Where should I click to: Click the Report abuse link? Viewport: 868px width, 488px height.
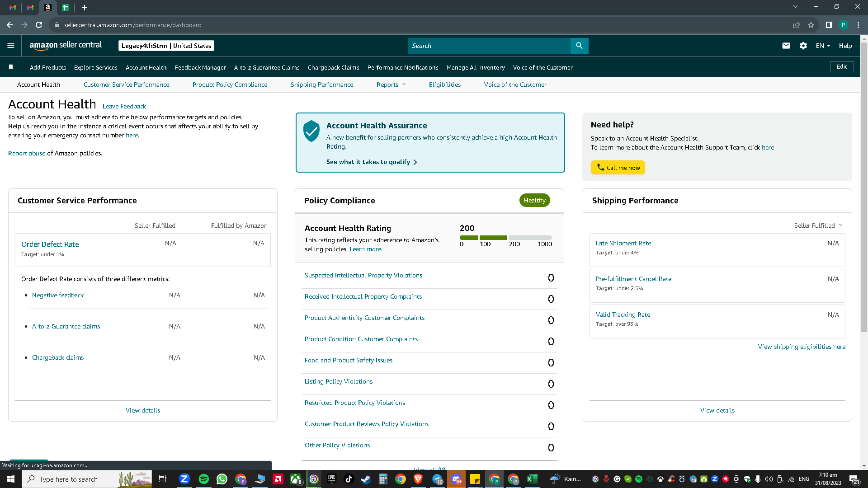click(x=27, y=153)
